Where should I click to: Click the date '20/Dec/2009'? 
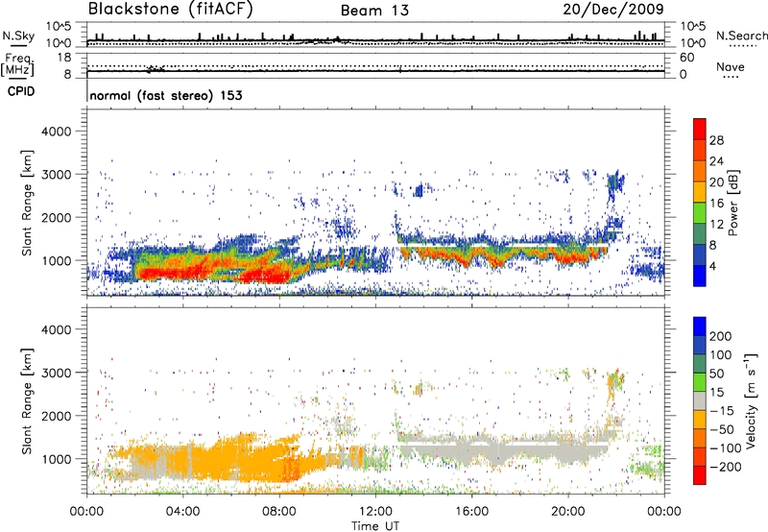[x=613, y=10]
